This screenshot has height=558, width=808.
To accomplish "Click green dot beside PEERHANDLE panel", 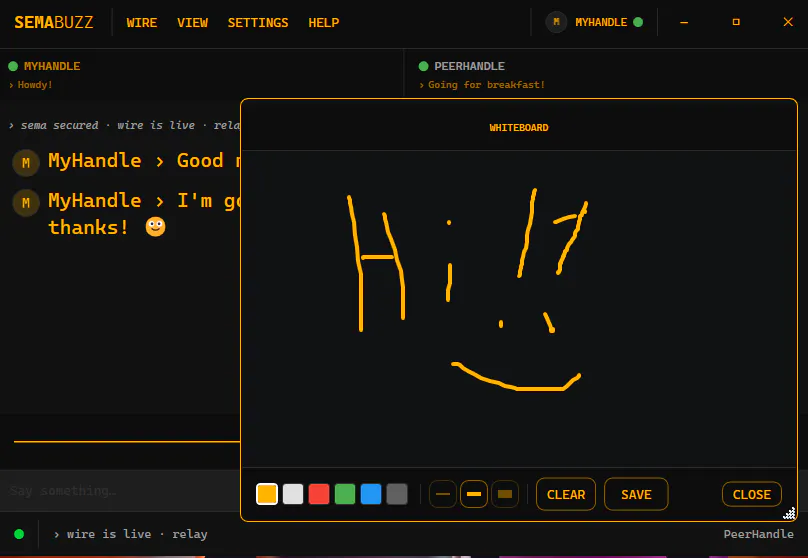I will (424, 66).
